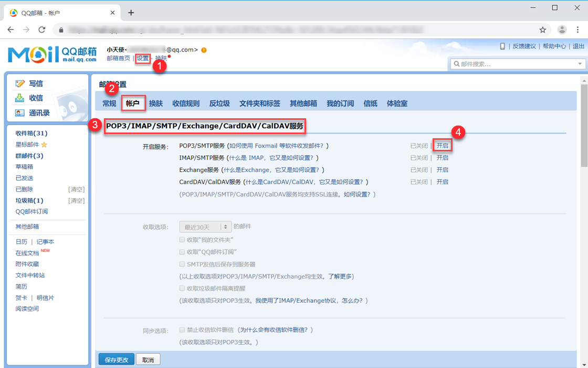Check 收取垃圾邮件隔离提醒 checkbox
Screen dimensions: 588x368
click(x=182, y=289)
